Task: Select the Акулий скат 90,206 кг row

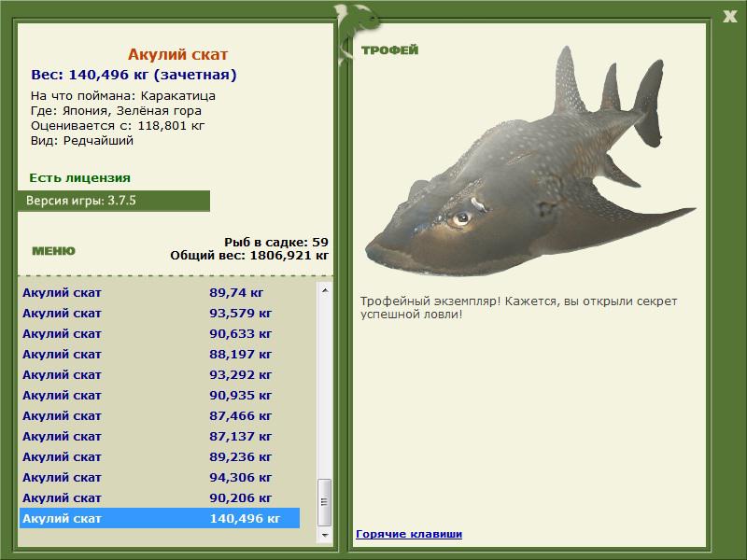Action: point(160,497)
